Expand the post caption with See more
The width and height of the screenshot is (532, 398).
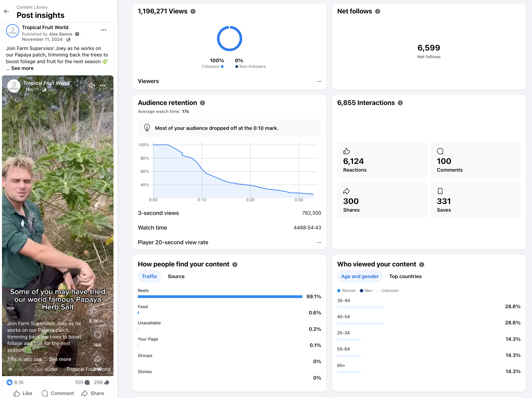click(x=22, y=68)
